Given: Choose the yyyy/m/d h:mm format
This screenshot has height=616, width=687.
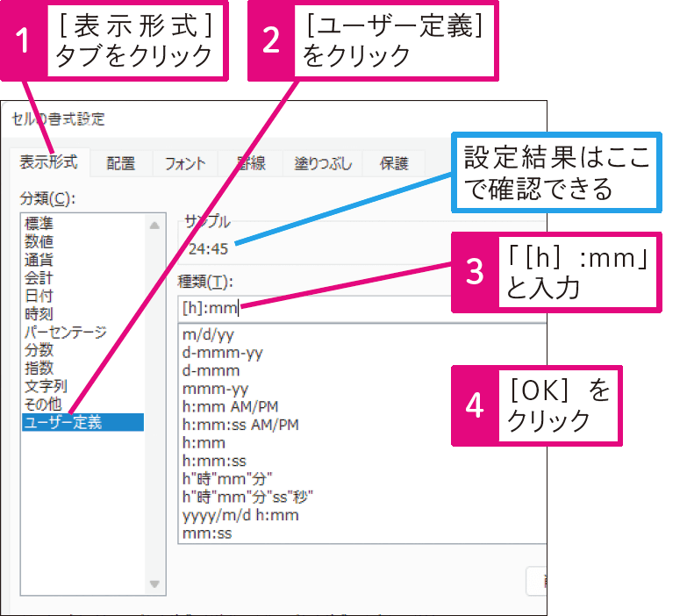Looking at the screenshot, I should [x=240, y=515].
